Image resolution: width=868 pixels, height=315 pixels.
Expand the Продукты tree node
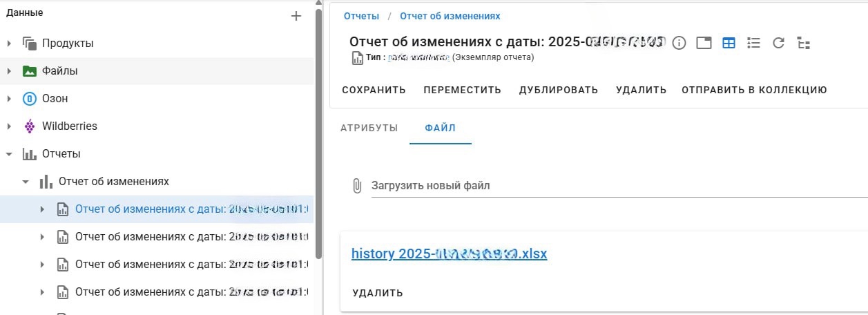click(x=9, y=44)
